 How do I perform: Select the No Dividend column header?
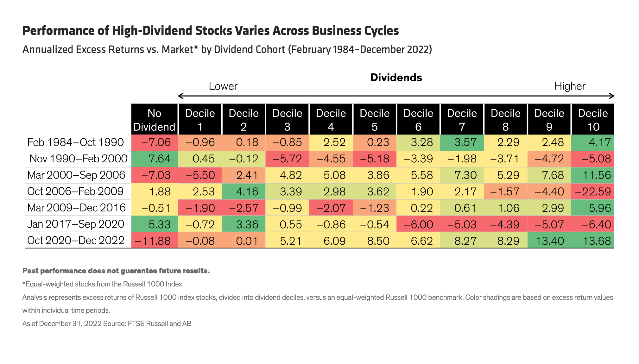coord(155,120)
